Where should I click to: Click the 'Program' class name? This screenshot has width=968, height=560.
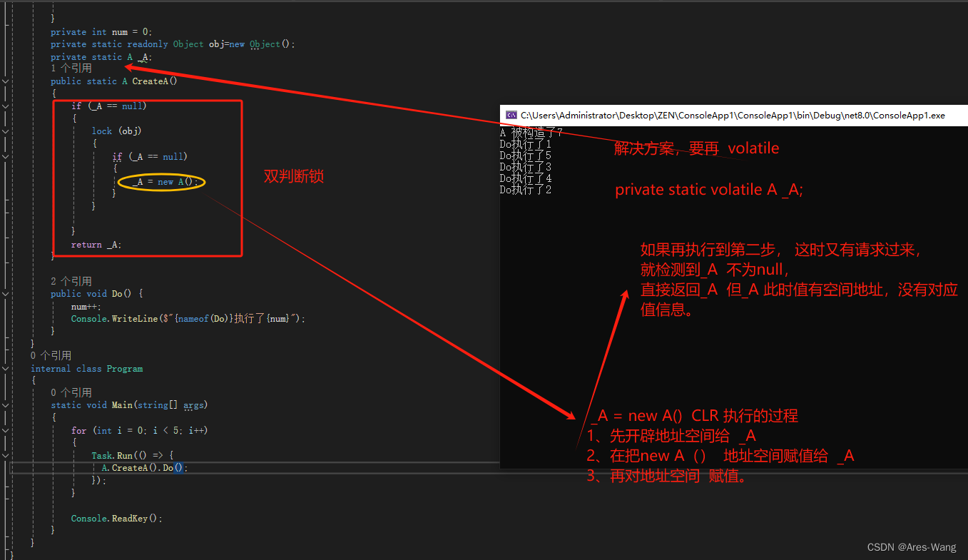pos(125,369)
